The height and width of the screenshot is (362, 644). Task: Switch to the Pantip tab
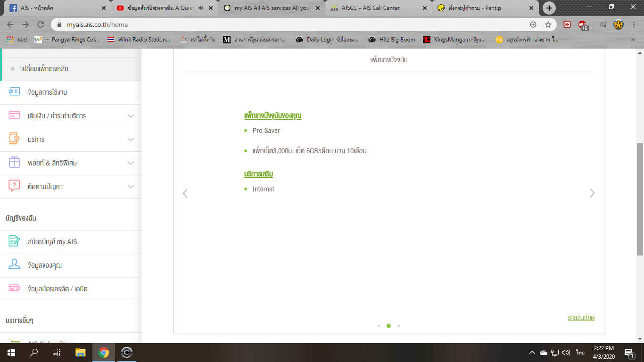[x=486, y=8]
